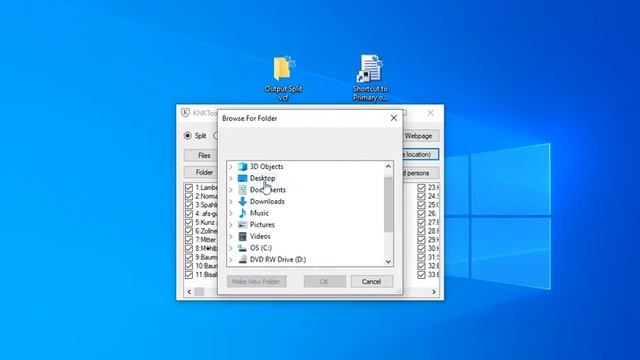This screenshot has width=640, height=360.
Task: Click KNKTool list scroll left arrow
Action: (189, 292)
